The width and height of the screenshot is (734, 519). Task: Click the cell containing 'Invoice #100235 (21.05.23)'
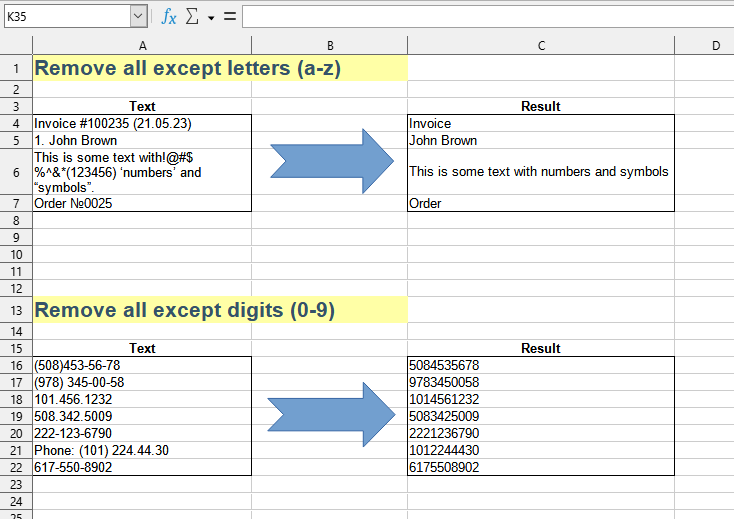[x=142, y=124]
